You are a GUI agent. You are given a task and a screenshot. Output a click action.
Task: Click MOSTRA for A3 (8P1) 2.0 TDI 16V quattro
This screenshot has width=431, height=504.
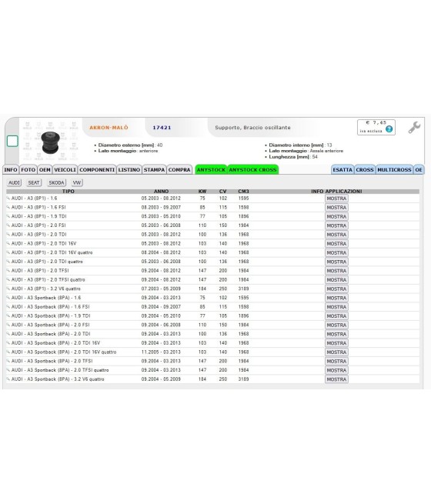[336, 252]
